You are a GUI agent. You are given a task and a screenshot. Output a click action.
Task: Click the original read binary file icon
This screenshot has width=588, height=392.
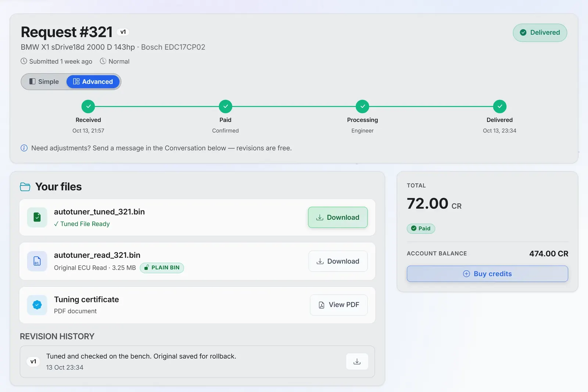[37, 261]
